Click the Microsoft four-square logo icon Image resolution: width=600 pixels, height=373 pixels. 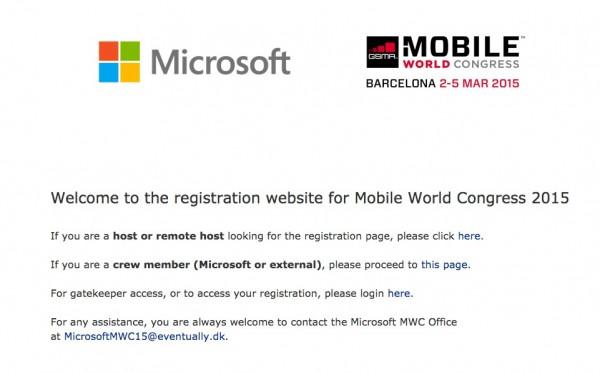(x=119, y=62)
